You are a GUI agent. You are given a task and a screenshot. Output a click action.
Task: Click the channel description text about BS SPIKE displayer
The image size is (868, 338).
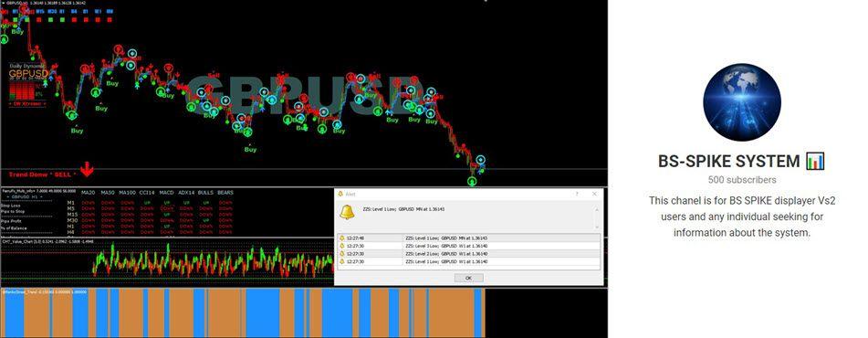tap(742, 217)
